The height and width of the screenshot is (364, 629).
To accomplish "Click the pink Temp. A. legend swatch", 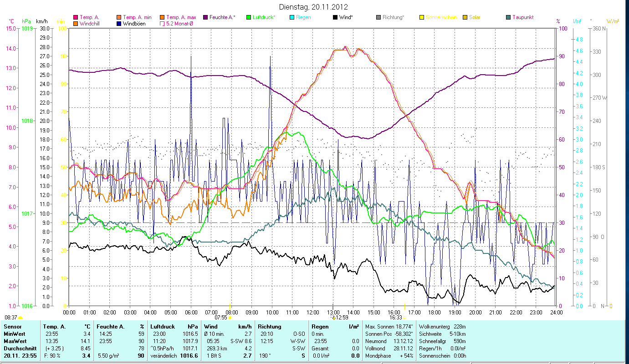I will coord(76,17).
